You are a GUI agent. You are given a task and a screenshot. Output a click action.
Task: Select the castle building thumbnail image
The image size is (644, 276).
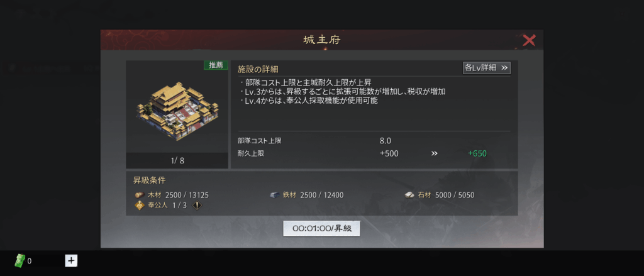coord(177,111)
